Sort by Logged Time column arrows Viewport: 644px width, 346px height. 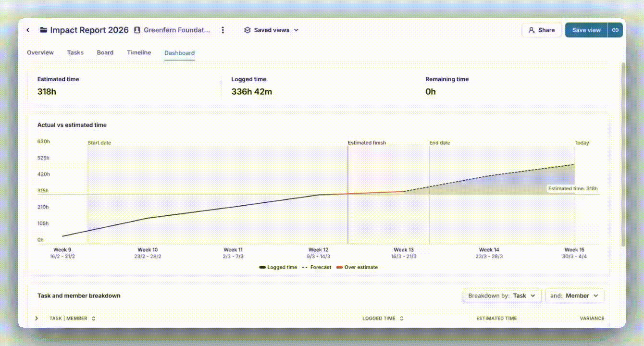click(x=402, y=318)
